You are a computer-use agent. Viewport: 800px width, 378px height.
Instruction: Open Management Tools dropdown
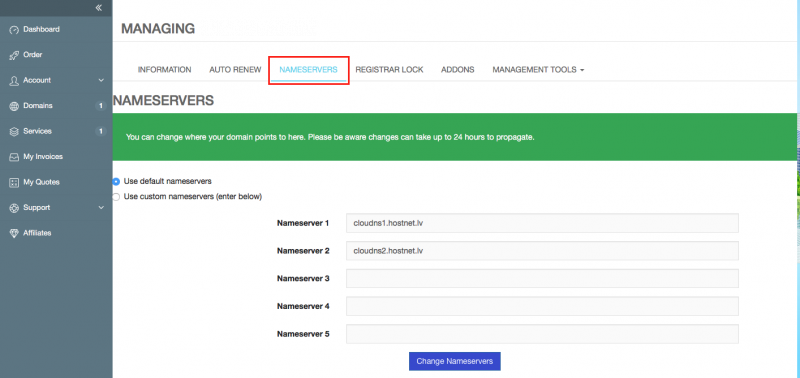click(x=538, y=70)
